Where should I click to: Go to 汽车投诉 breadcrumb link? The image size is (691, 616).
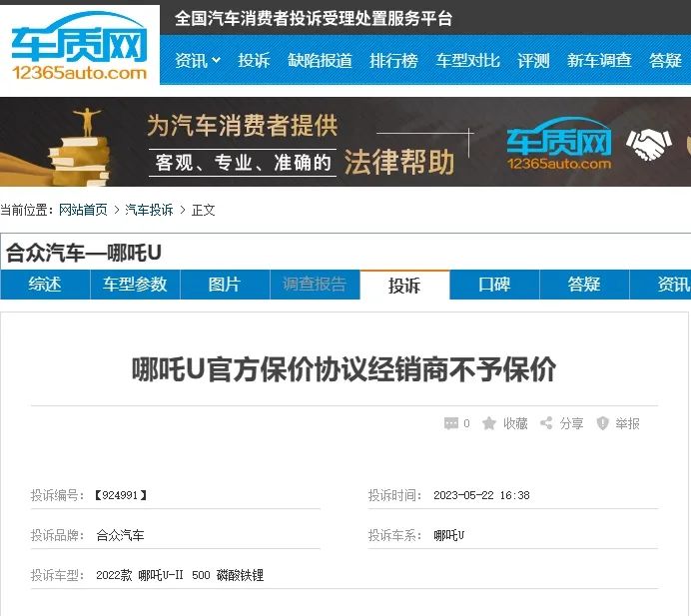149,210
